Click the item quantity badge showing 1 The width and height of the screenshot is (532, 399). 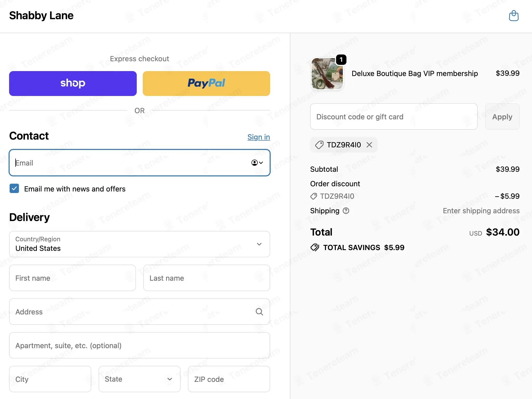[x=341, y=60]
